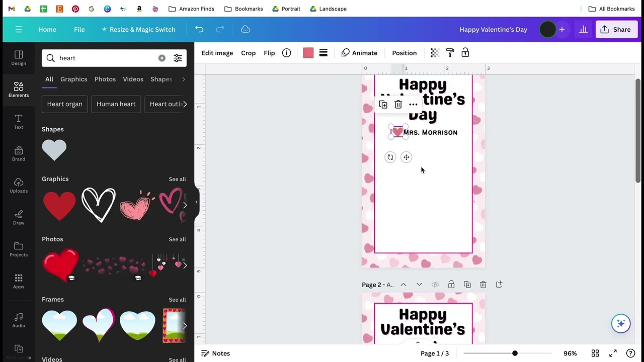Image resolution: width=644 pixels, height=362 pixels.
Task: Click Edit image button
Action: (x=217, y=53)
